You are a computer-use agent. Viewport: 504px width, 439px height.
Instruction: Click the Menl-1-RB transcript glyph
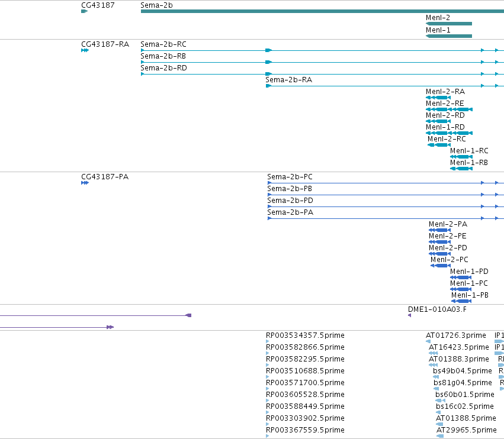[x=461, y=169]
